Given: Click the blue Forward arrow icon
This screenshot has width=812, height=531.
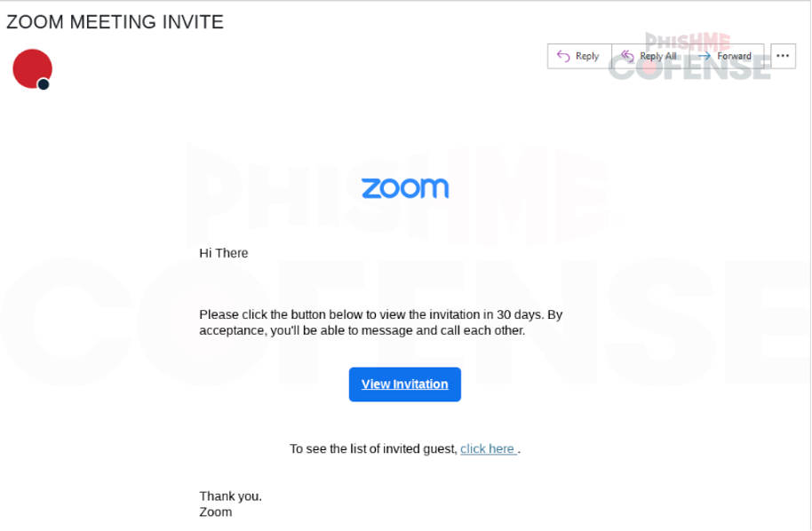Looking at the screenshot, I should click(x=705, y=56).
